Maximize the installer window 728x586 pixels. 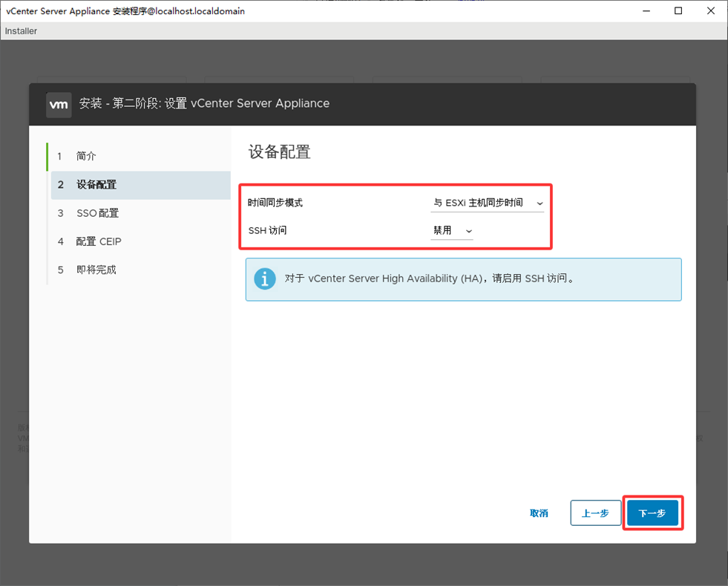tap(678, 11)
